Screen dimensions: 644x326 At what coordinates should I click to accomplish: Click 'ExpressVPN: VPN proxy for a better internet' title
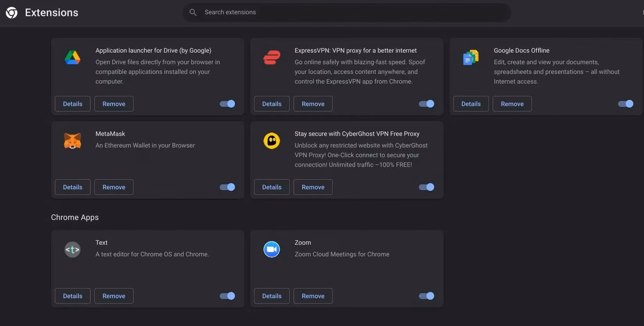click(x=356, y=50)
